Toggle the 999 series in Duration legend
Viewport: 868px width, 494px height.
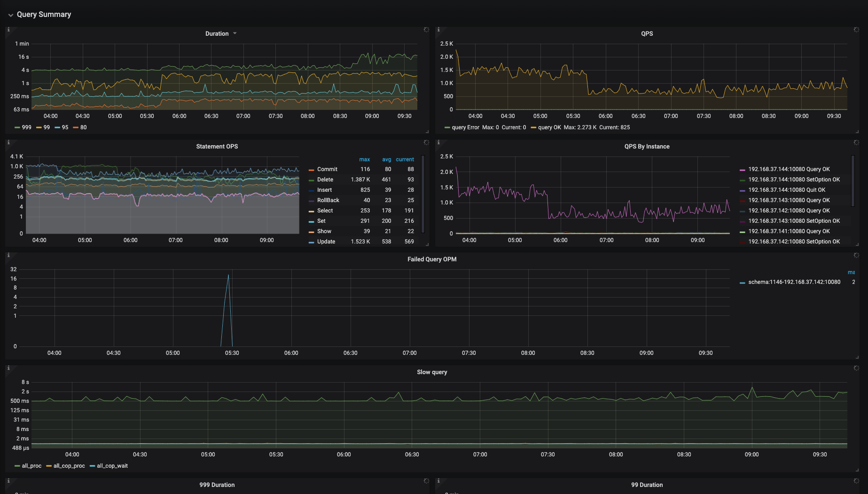click(26, 127)
